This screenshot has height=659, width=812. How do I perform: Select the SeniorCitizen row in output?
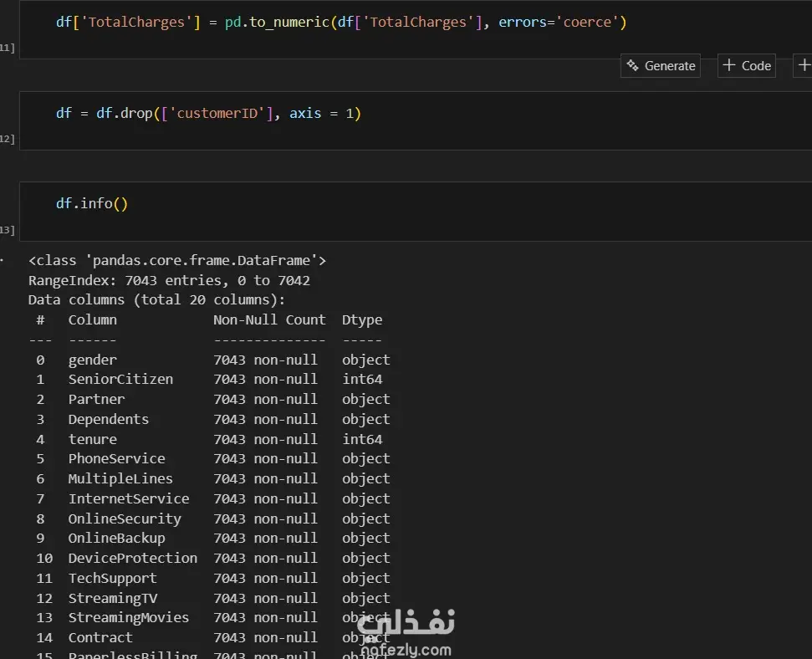click(120, 380)
